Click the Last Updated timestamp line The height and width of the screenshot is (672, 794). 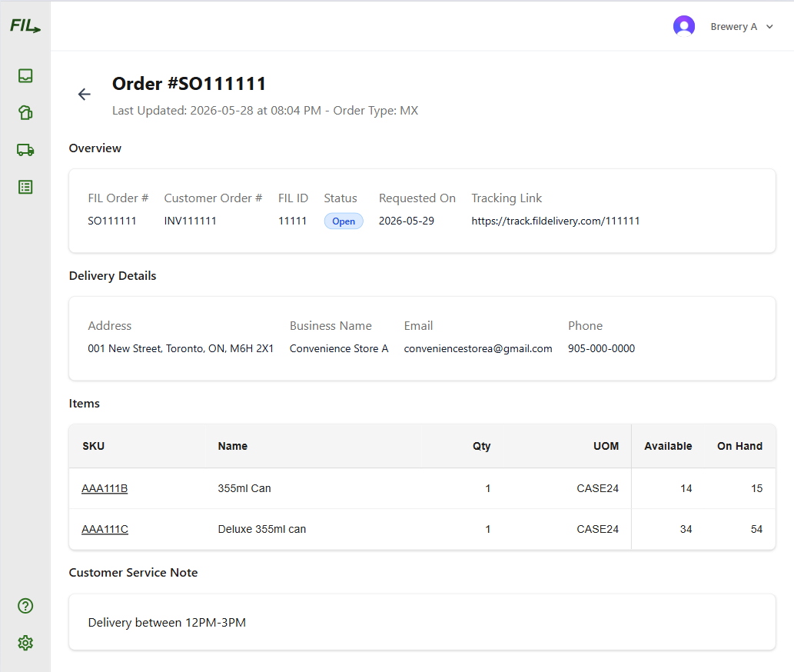(x=265, y=111)
